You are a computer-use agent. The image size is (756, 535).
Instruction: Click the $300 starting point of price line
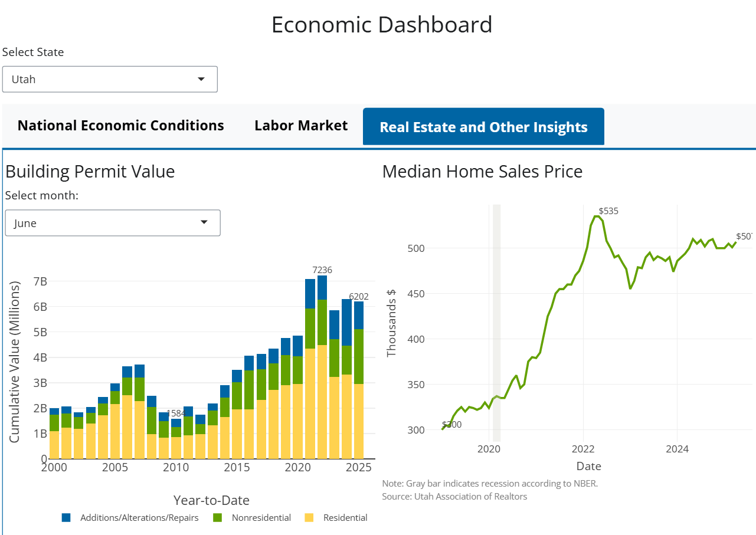coord(443,428)
